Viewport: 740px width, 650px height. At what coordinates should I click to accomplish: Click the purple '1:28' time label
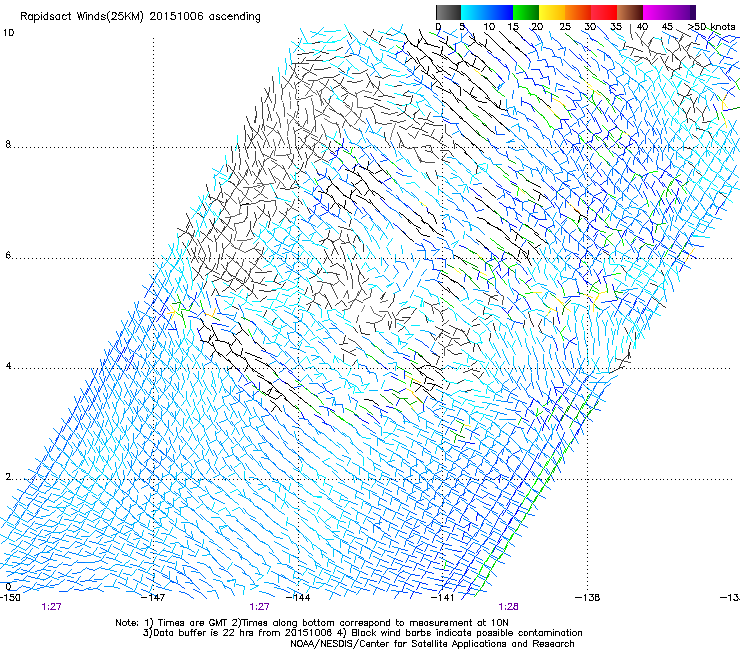click(508, 607)
